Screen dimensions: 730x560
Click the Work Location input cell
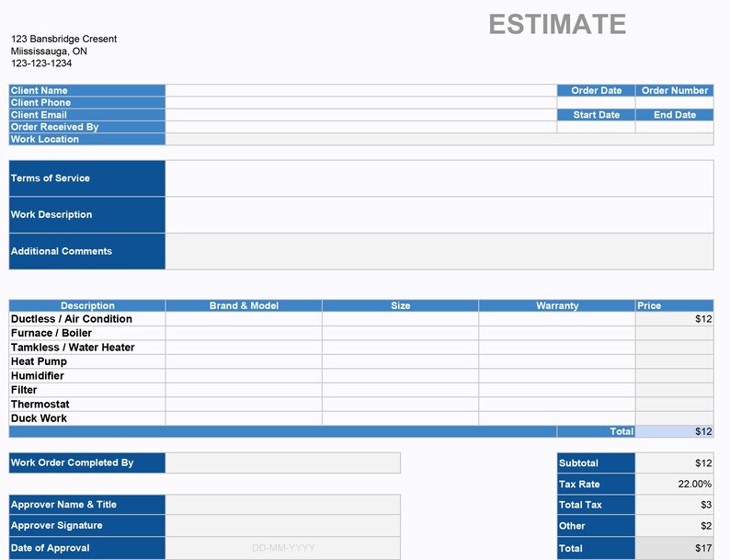point(439,139)
